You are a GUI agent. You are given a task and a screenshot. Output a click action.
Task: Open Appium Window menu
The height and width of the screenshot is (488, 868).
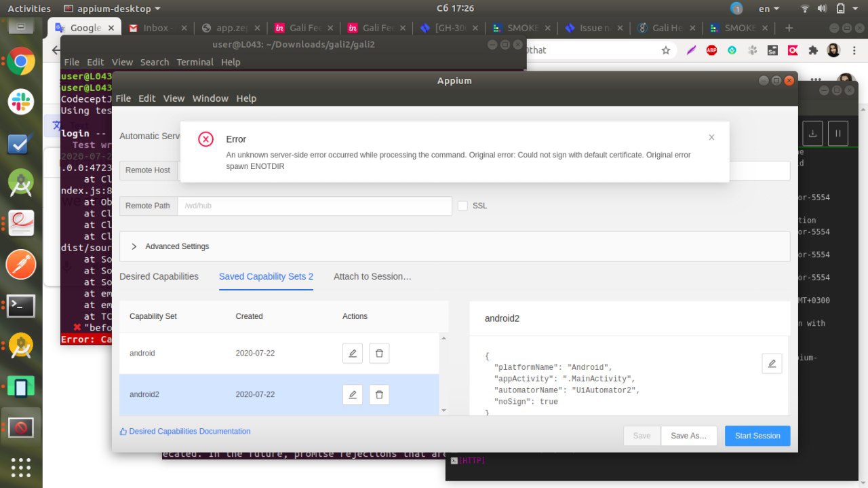(x=210, y=98)
